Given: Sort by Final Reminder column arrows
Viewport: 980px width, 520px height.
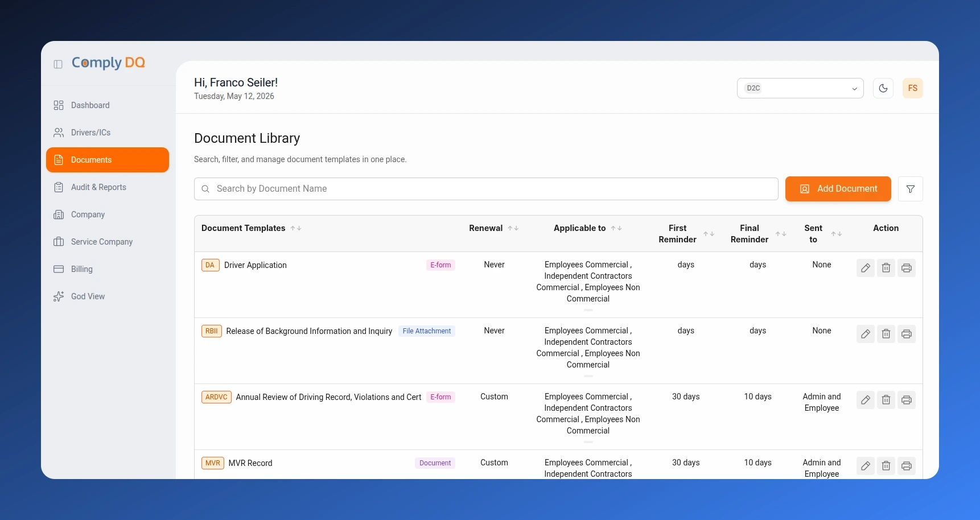Looking at the screenshot, I should [781, 234].
